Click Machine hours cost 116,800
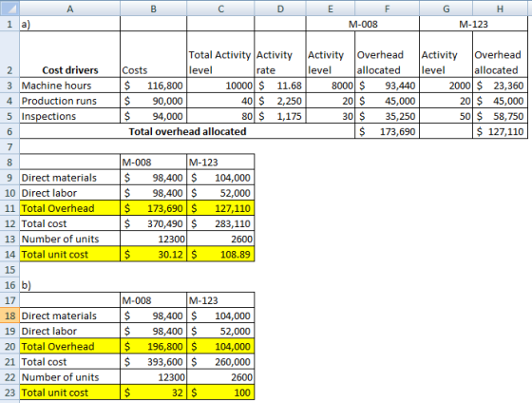This screenshot has width=532, height=403. (153, 86)
